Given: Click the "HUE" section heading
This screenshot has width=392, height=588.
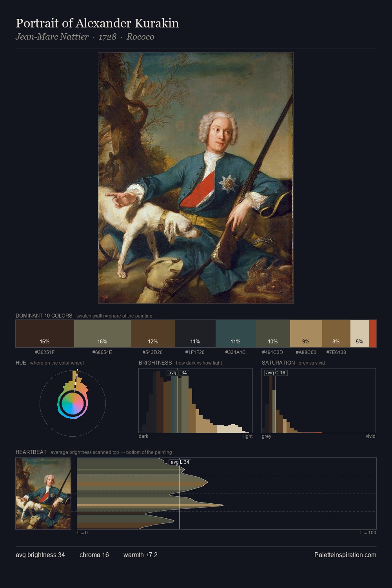Looking at the screenshot, I should 21,363.
